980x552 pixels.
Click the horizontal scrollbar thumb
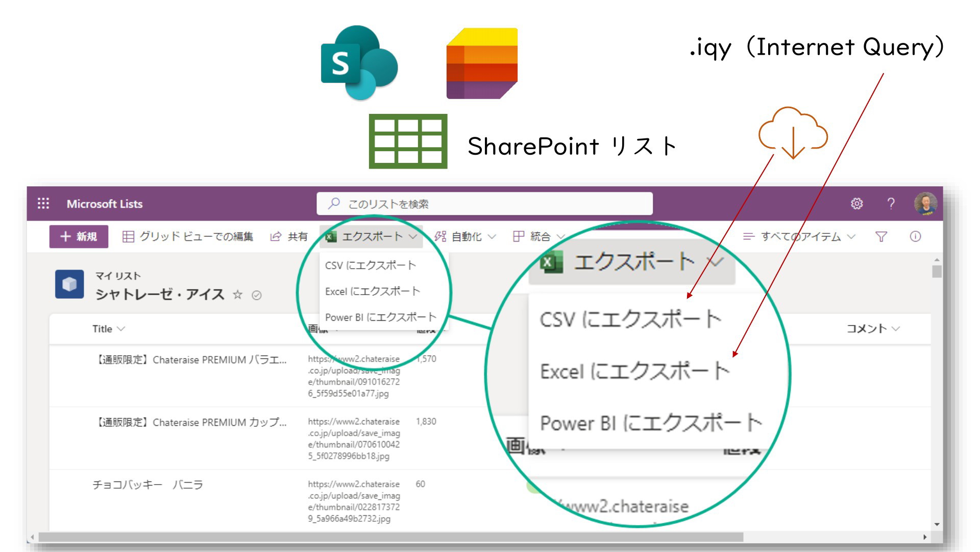pyautogui.click(x=390, y=537)
